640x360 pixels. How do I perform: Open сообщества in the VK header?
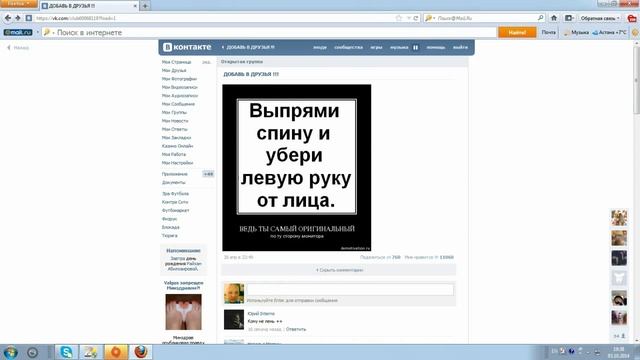[348, 47]
